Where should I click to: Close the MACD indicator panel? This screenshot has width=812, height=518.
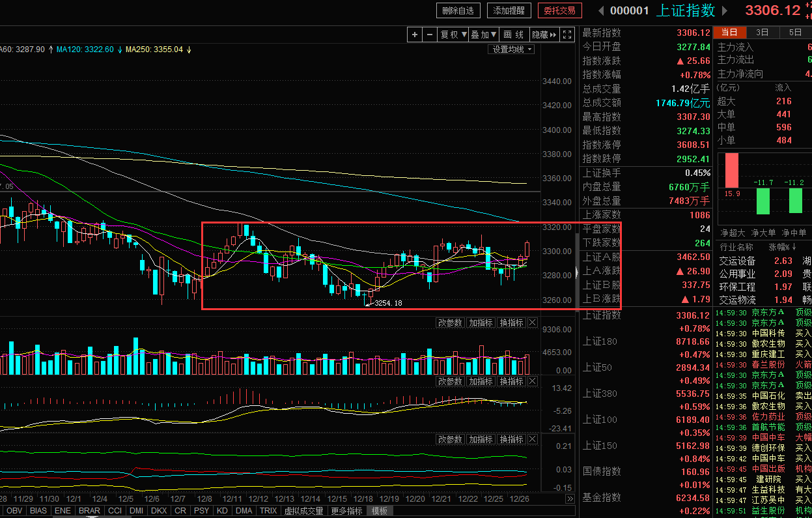pyautogui.click(x=532, y=381)
